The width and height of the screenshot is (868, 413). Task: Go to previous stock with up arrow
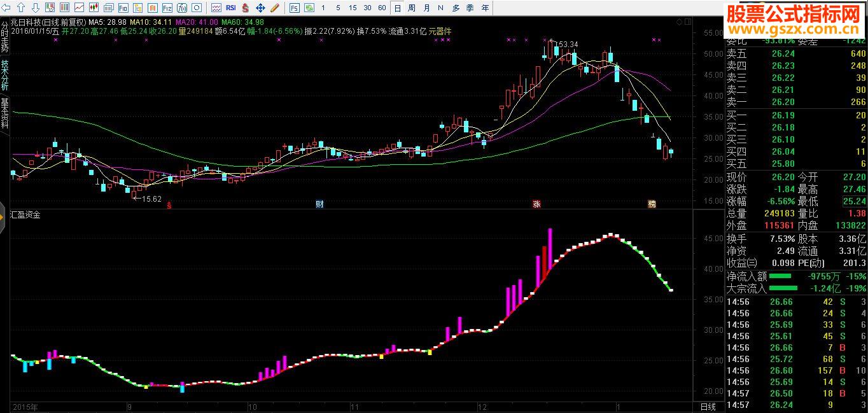pos(20,8)
